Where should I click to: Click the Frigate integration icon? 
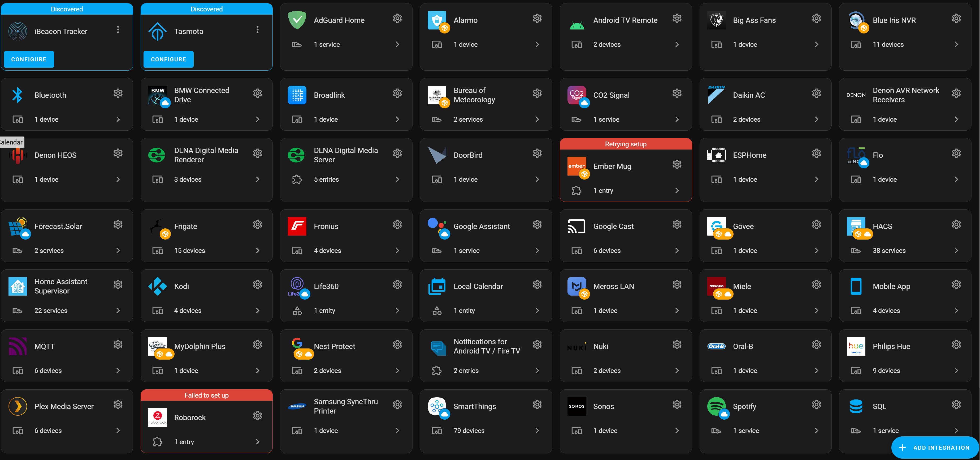coord(158,226)
